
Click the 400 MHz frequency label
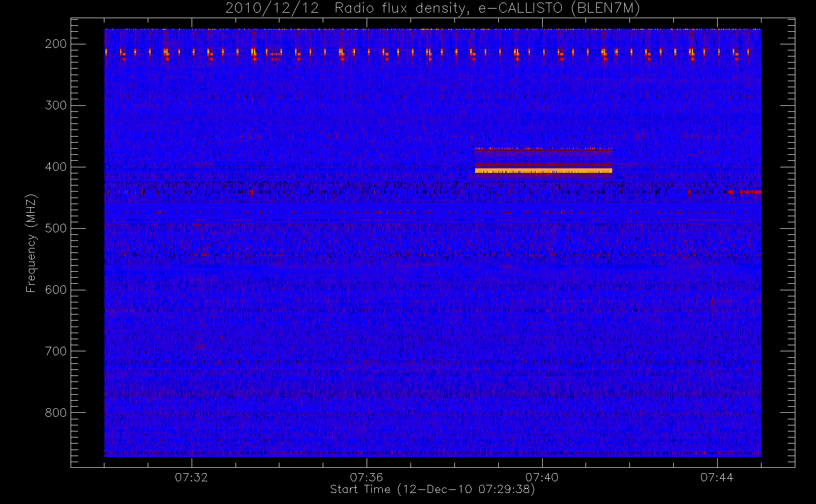click(x=55, y=167)
